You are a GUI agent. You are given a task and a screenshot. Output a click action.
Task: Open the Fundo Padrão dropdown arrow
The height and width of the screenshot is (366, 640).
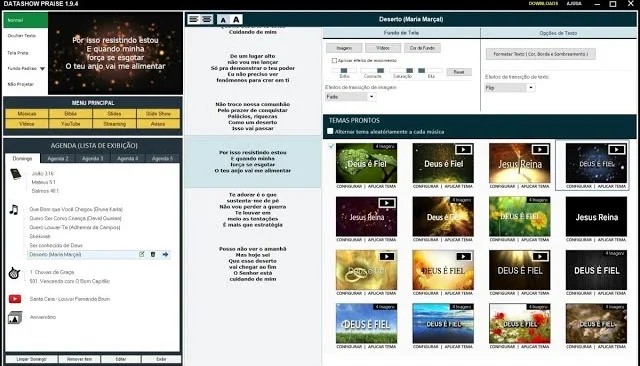(42, 69)
